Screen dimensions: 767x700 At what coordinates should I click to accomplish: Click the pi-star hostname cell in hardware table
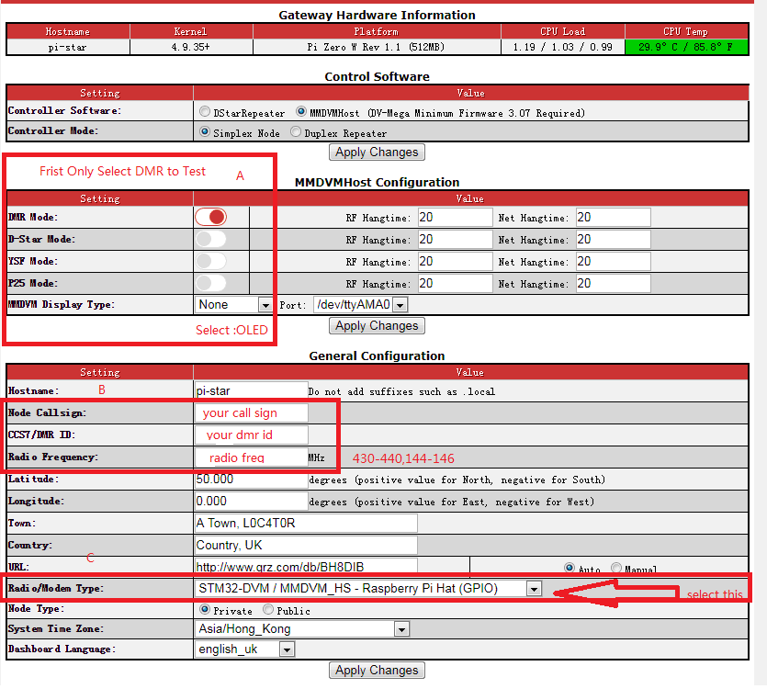pos(67,47)
